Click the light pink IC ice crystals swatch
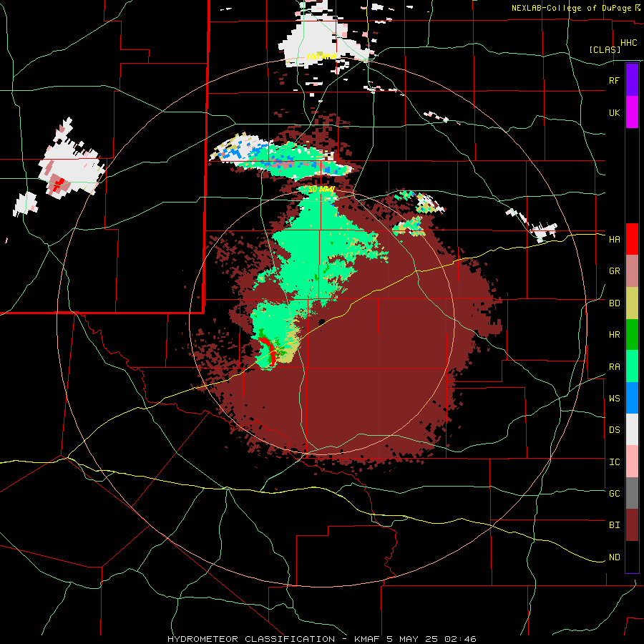 click(x=632, y=462)
